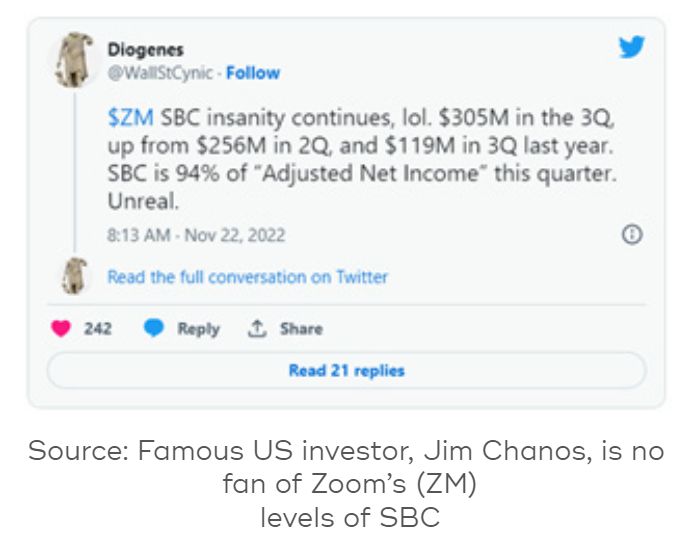Image resolution: width=697 pixels, height=560 pixels.
Task: Like the tweet with heart icon
Action: [x=61, y=329]
